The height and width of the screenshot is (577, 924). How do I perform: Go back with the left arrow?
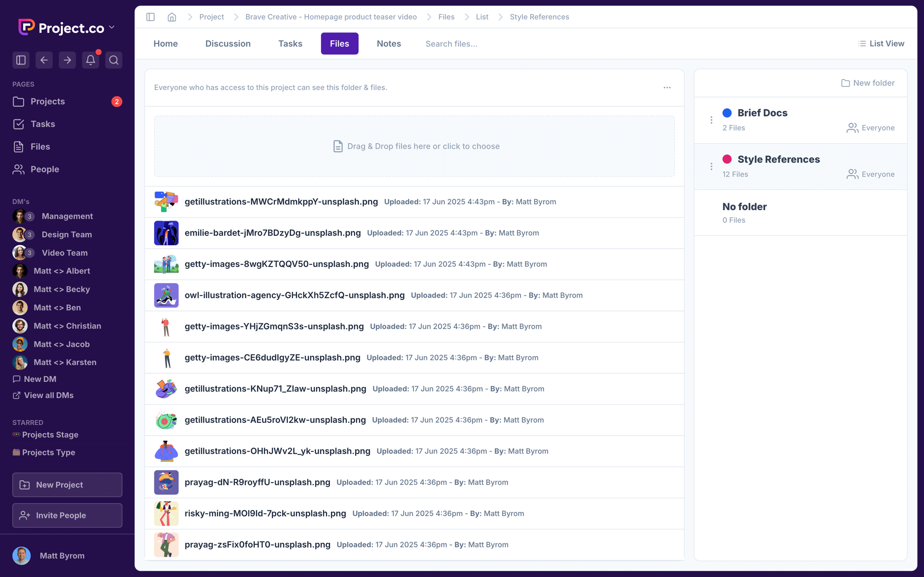pyautogui.click(x=44, y=60)
